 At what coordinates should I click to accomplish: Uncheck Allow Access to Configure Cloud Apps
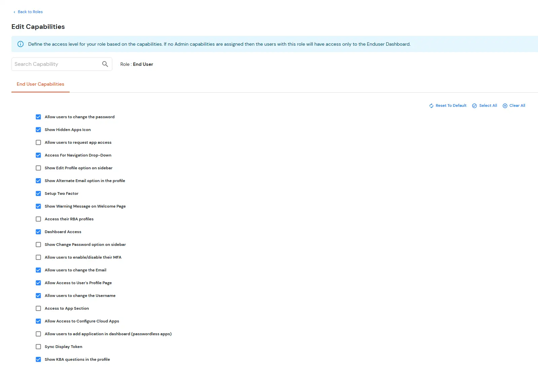pos(38,321)
